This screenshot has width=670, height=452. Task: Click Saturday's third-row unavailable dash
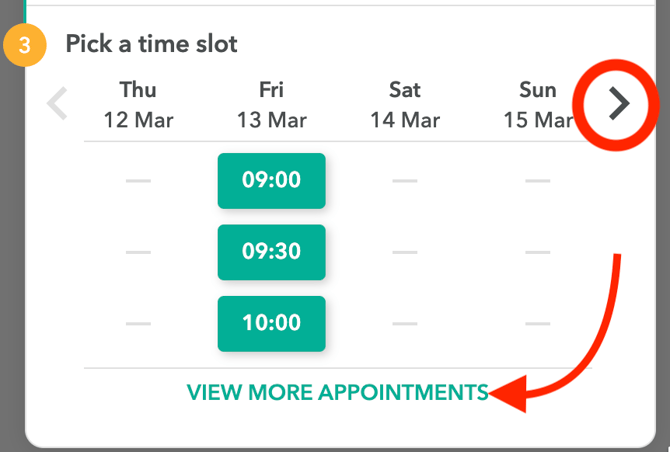(404, 324)
